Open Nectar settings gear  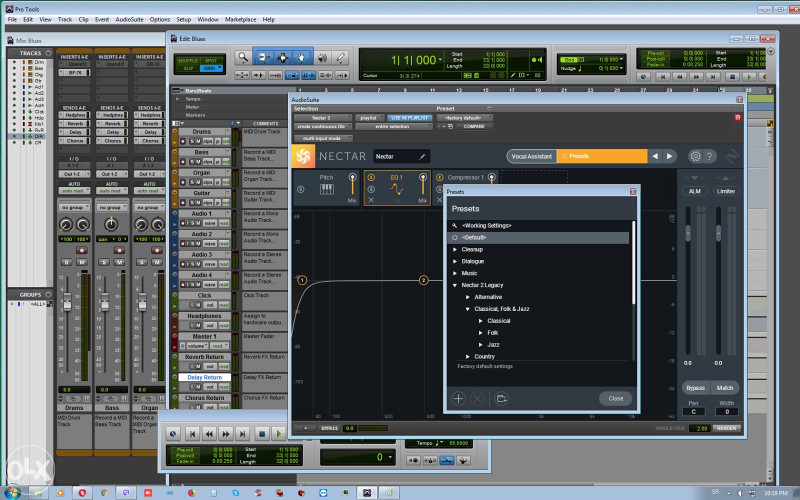[695, 156]
